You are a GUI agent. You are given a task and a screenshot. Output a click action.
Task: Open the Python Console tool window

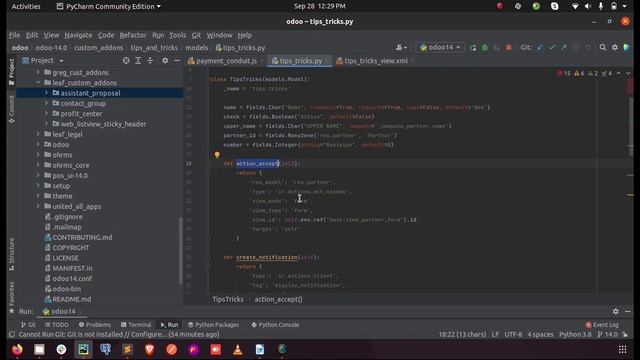coord(276,325)
